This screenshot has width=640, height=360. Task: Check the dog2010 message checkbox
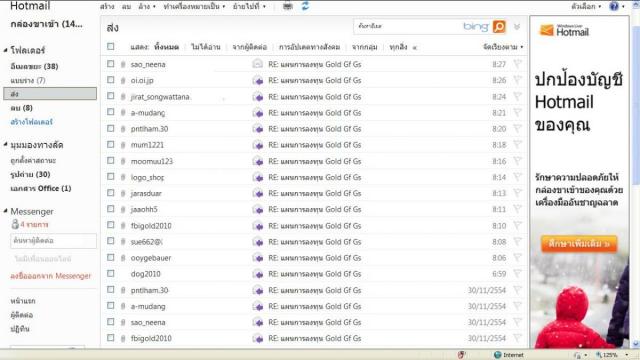pyautogui.click(x=111, y=273)
